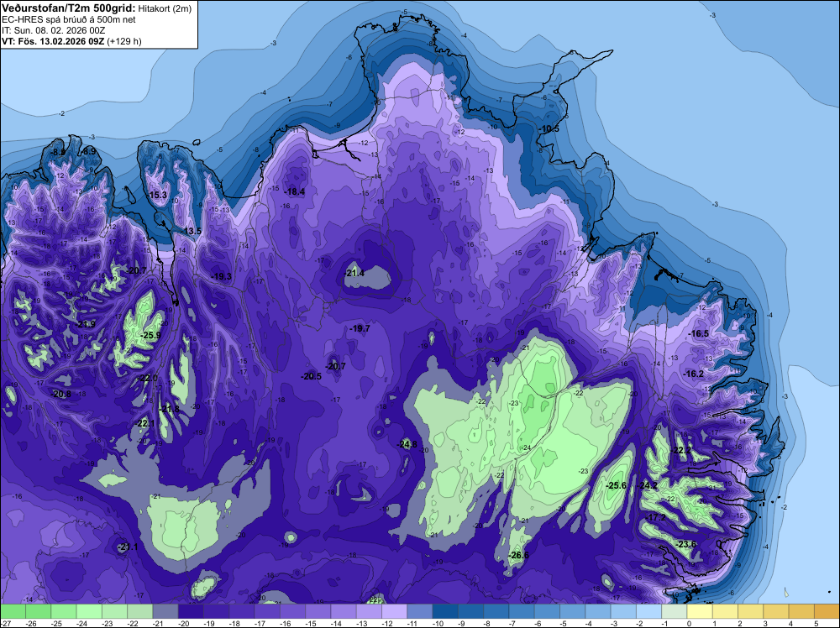
Task: Select the 'EC-HRES spá brúuð á 500m net' line
Action: 69,19
